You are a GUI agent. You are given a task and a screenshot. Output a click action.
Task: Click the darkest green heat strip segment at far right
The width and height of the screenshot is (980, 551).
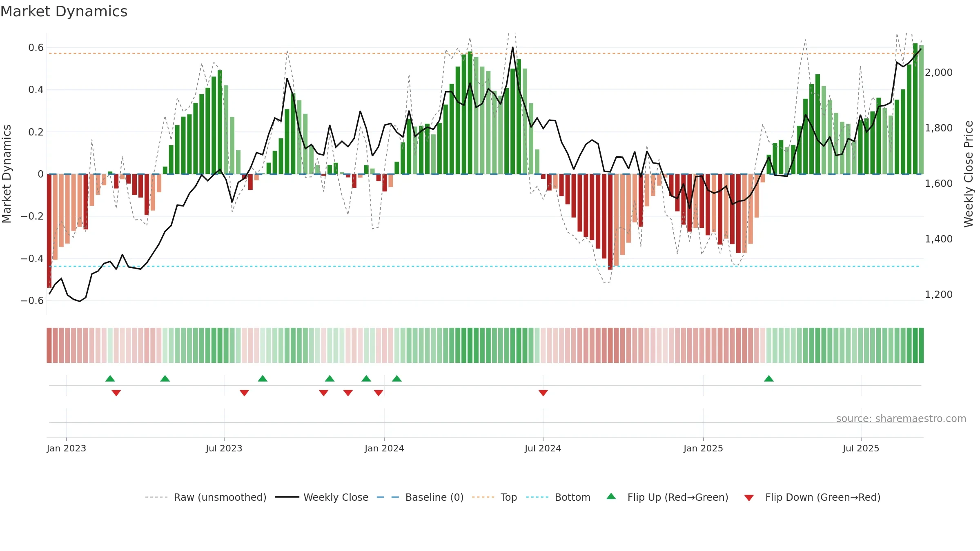click(x=921, y=345)
